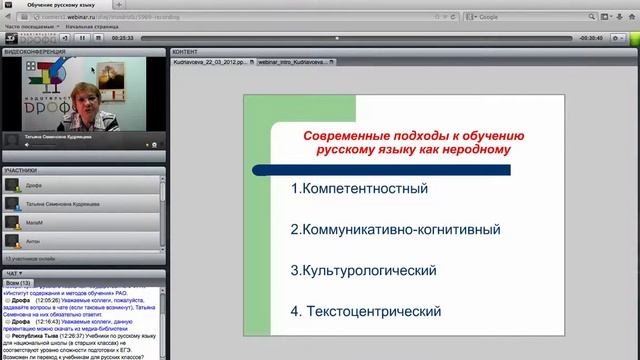Select participant 'Антон' in the list
The image size is (640, 360).
[81, 241]
